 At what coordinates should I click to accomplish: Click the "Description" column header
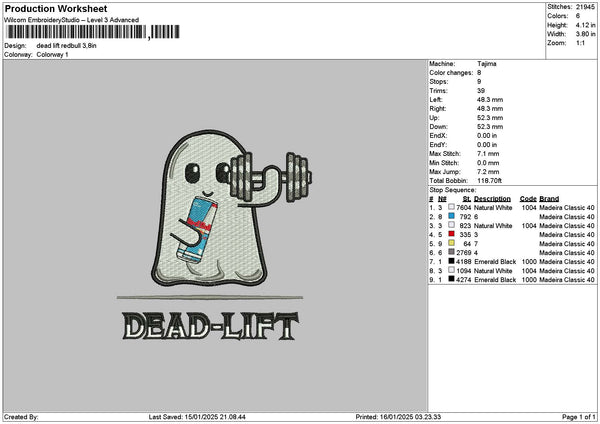click(x=492, y=199)
